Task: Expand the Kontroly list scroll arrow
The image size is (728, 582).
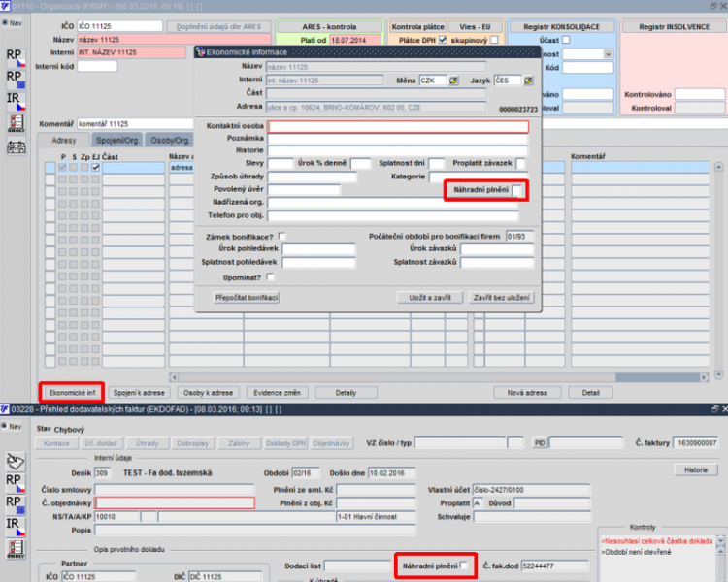Action: 720,540
